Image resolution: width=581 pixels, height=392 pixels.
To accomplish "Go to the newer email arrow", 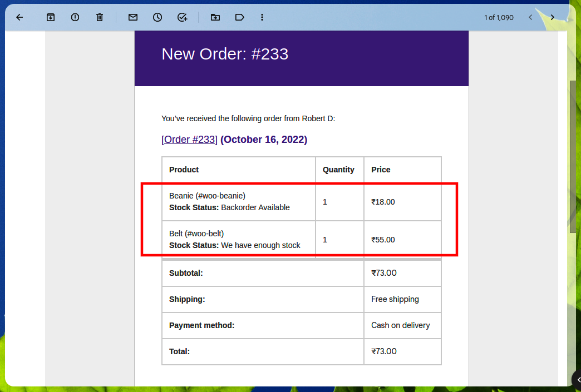I will pyautogui.click(x=530, y=17).
